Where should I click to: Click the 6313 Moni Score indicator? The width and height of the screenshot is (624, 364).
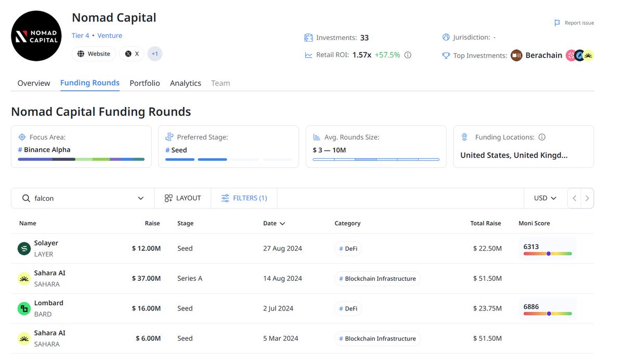point(548,249)
